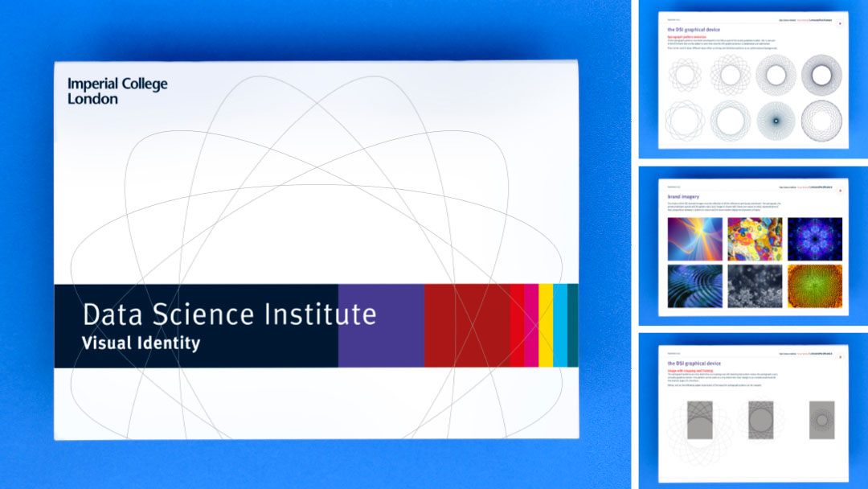This screenshot has width=868, height=489.
Task: Click "the DSI graphical device" heading on cropping page
Action: 694,364
